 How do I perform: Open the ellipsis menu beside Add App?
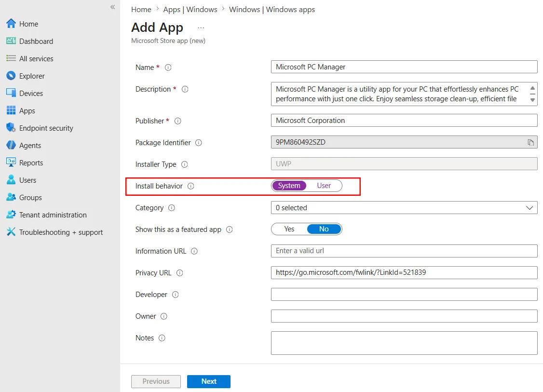pos(201,27)
